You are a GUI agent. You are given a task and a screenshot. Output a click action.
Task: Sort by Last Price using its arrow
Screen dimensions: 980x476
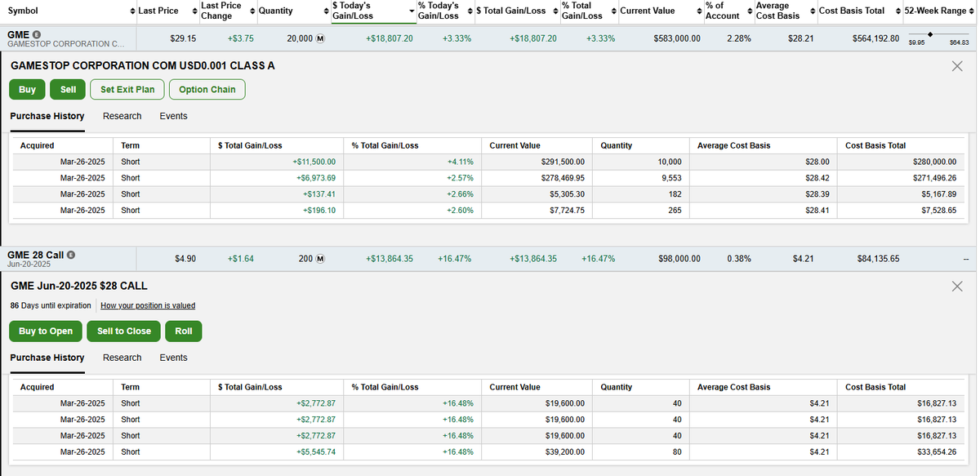[x=195, y=11]
